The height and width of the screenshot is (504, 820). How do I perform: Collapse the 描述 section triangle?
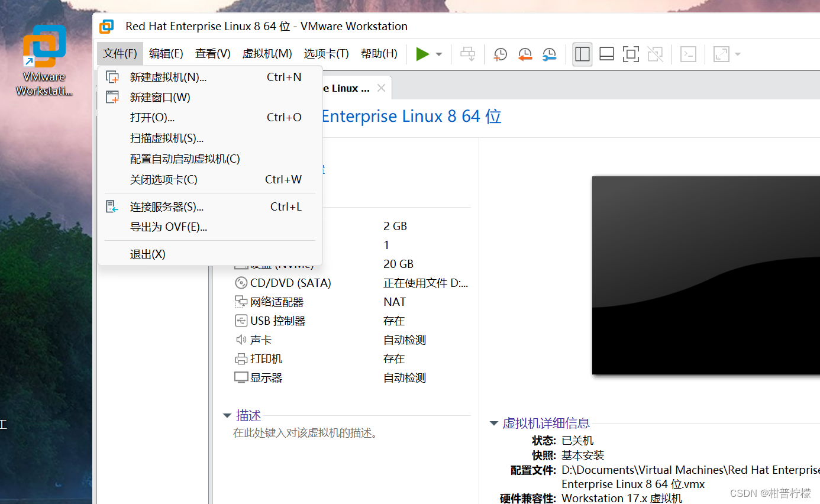point(227,416)
